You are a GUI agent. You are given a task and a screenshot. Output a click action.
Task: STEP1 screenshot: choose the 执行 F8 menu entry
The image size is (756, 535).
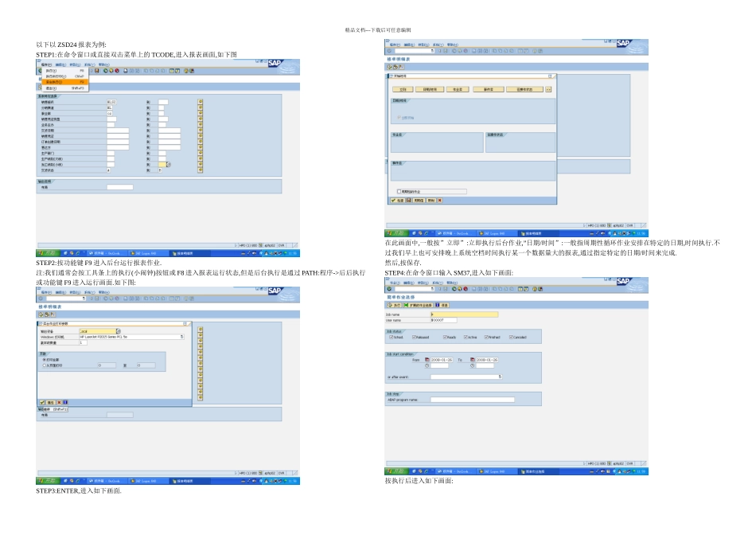pyautogui.click(x=65, y=71)
